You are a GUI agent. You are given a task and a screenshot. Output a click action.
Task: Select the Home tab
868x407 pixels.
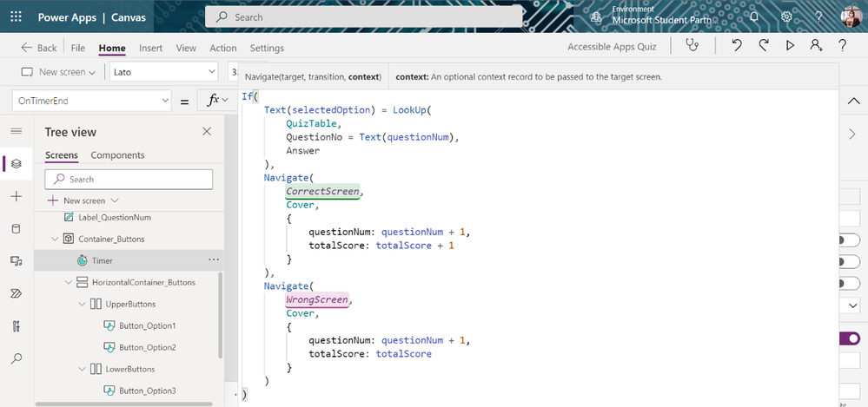tap(112, 48)
